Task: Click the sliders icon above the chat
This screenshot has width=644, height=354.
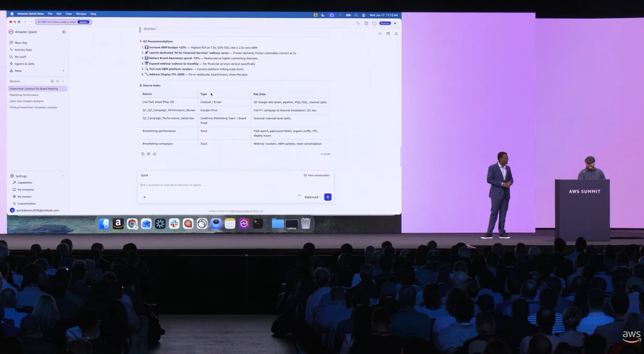Action: 380,33
